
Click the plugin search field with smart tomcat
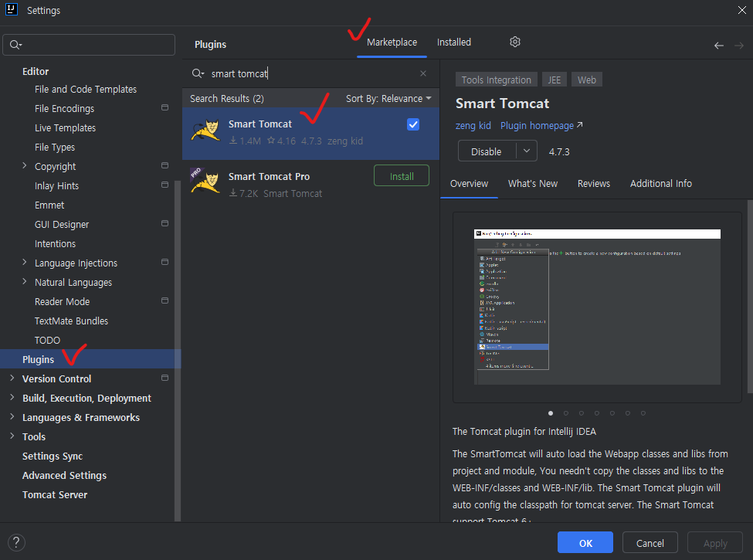(x=310, y=73)
